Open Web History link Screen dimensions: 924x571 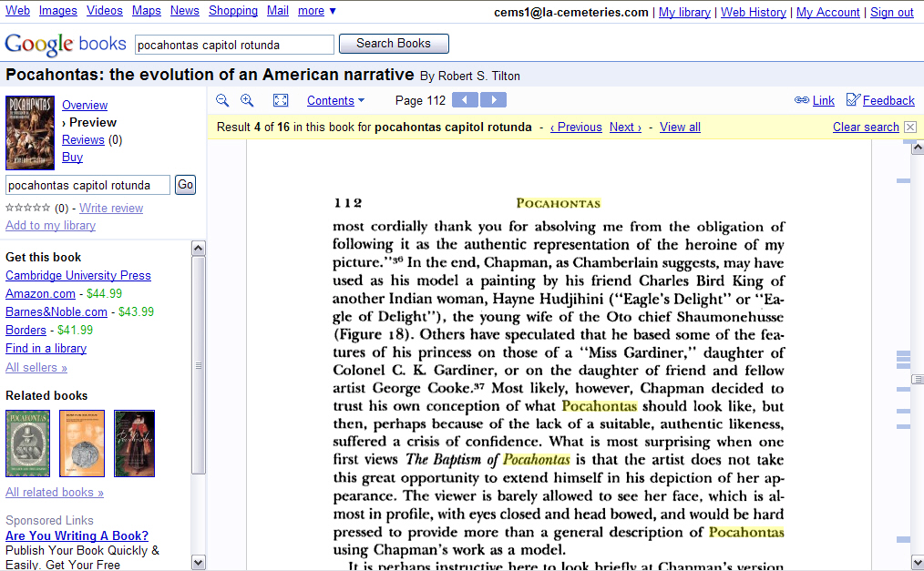(753, 13)
